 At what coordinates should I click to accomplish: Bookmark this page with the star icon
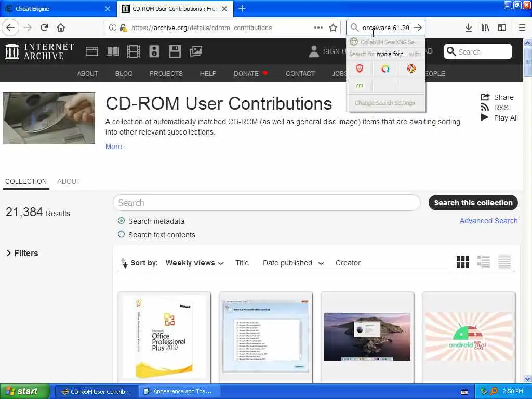click(x=333, y=28)
